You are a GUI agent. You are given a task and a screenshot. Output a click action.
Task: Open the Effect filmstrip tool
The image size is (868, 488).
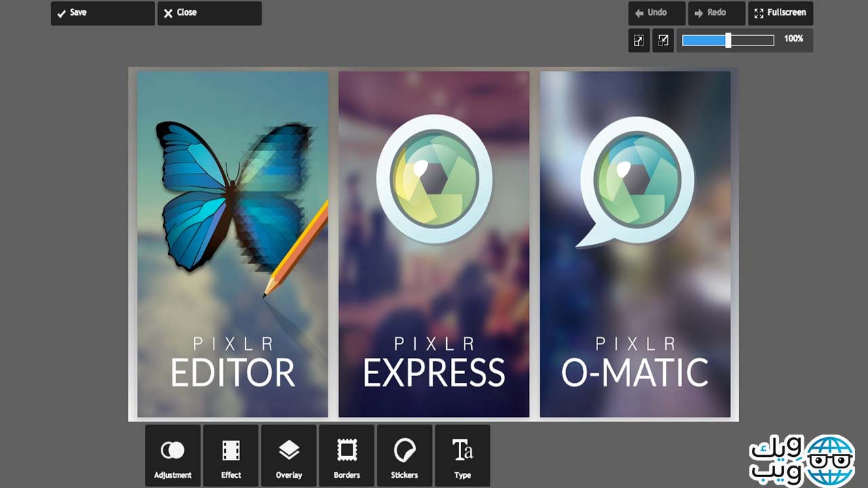231,455
